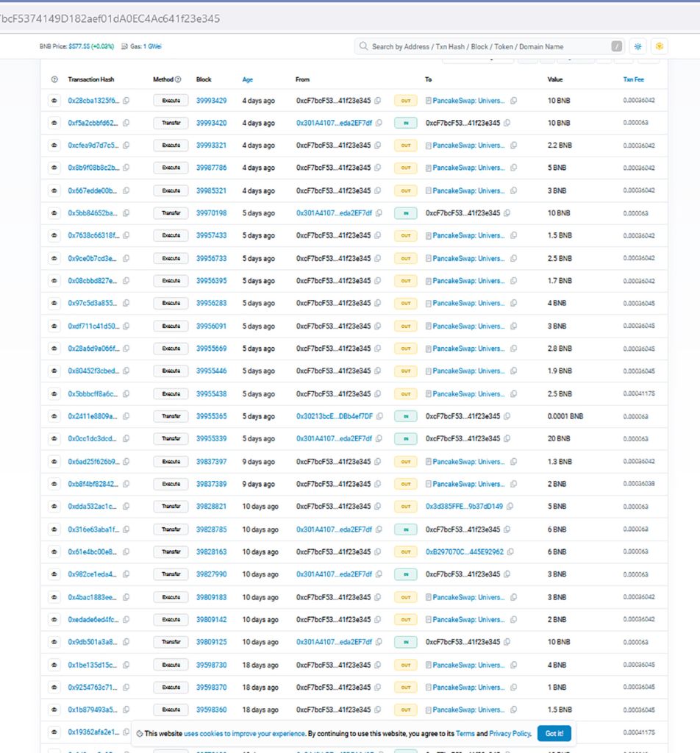Toggle quick view for transaction 0x0cc1dc3dcd
700x753 pixels.
click(x=54, y=439)
